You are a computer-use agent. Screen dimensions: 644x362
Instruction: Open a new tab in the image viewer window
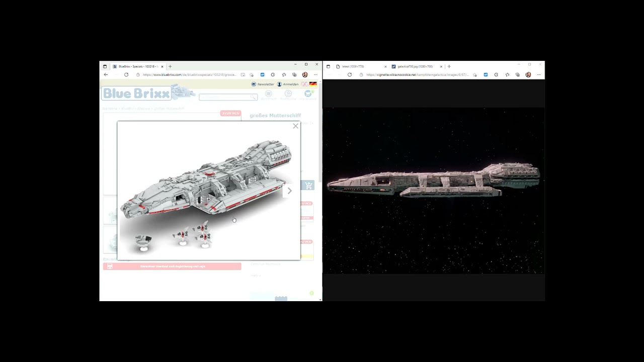(x=449, y=66)
